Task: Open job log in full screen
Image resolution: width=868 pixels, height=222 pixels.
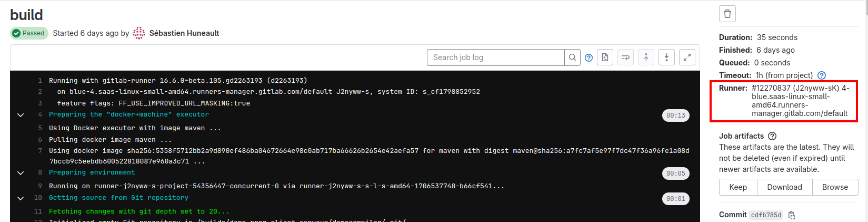Action: click(687, 57)
